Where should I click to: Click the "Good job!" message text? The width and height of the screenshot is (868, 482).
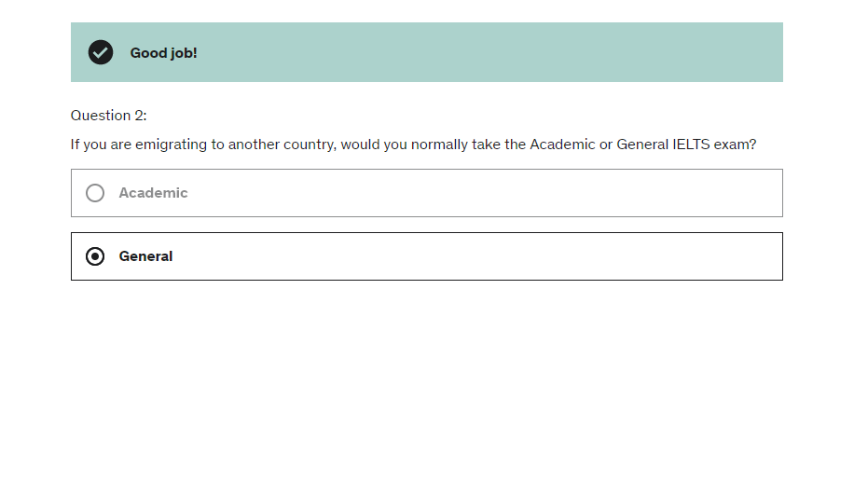pos(163,53)
